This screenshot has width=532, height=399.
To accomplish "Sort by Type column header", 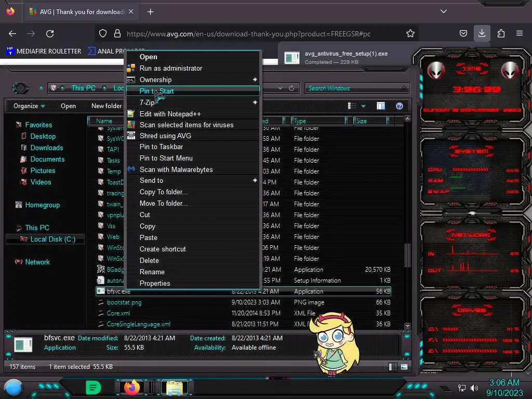I will click(318, 121).
